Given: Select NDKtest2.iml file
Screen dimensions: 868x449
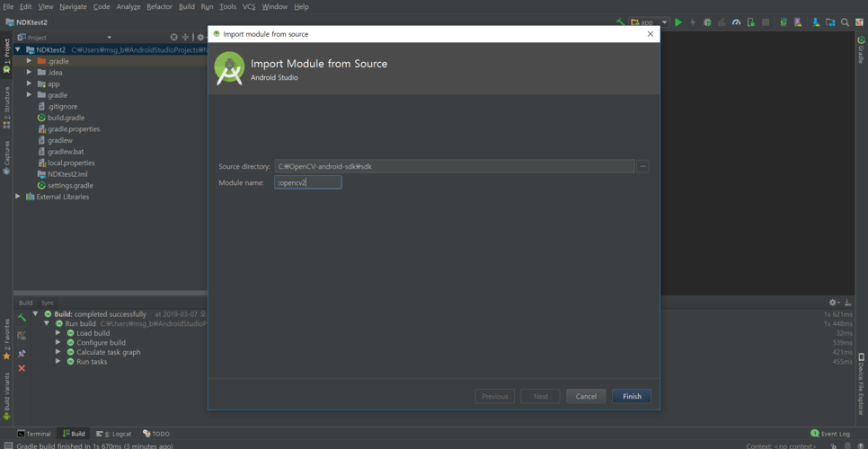Looking at the screenshot, I should pos(62,174).
